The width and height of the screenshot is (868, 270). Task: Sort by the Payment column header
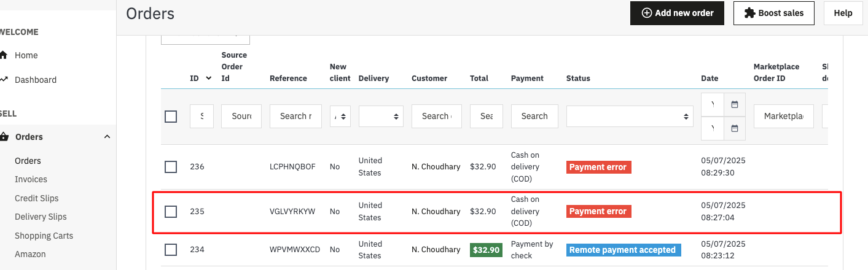527,78
